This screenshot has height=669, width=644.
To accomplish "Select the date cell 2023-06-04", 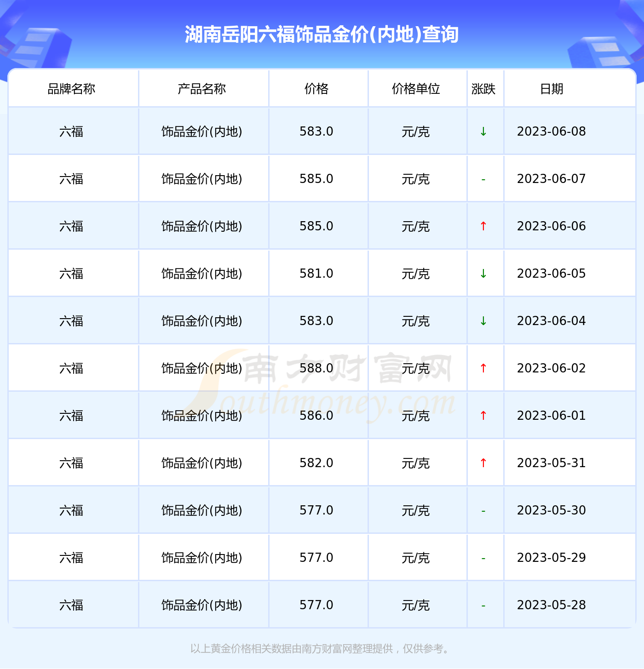I will click(552, 321).
